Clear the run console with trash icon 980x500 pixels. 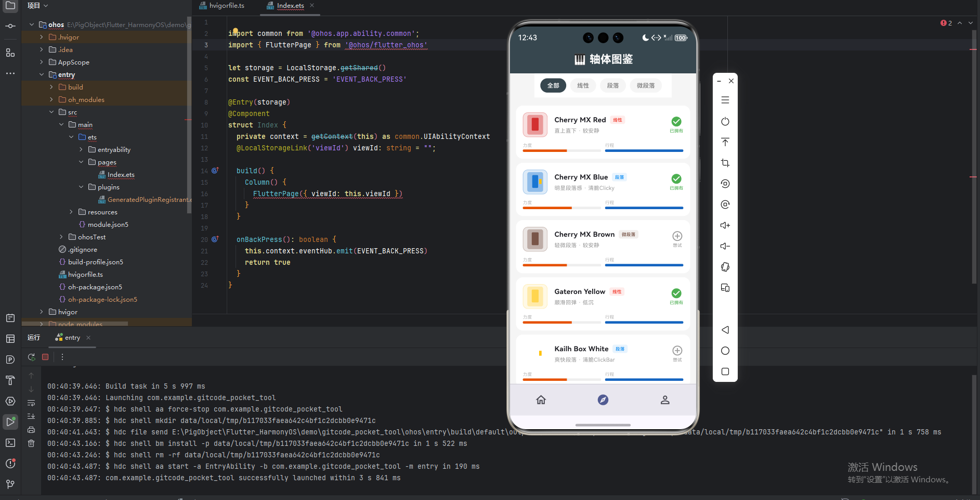31,443
